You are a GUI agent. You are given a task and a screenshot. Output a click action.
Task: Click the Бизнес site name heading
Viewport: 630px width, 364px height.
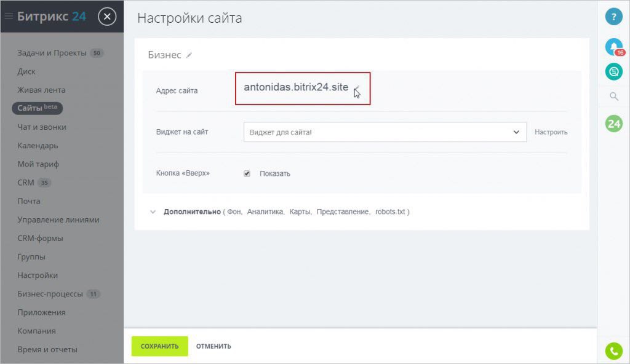click(x=164, y=55)
